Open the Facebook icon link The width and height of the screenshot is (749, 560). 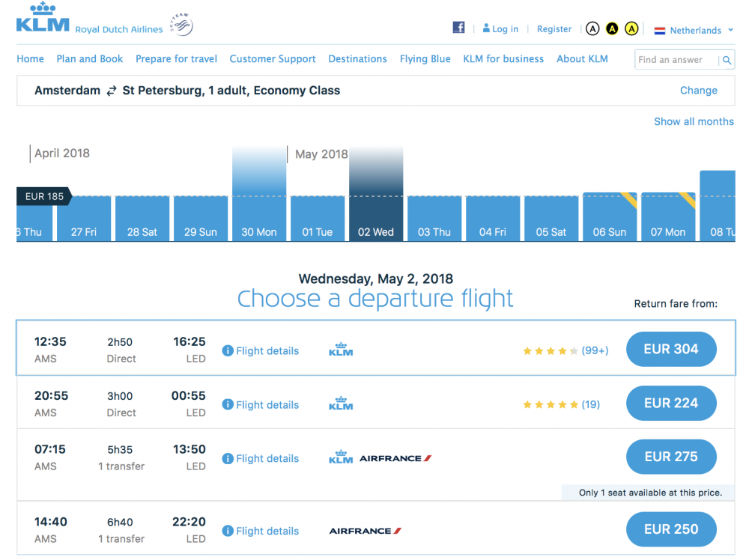coord(458,28)
